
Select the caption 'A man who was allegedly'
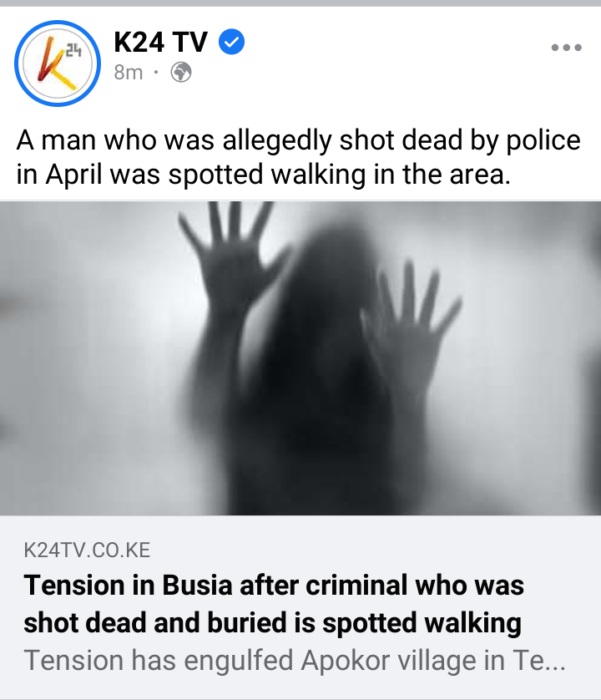pos(174,140)
